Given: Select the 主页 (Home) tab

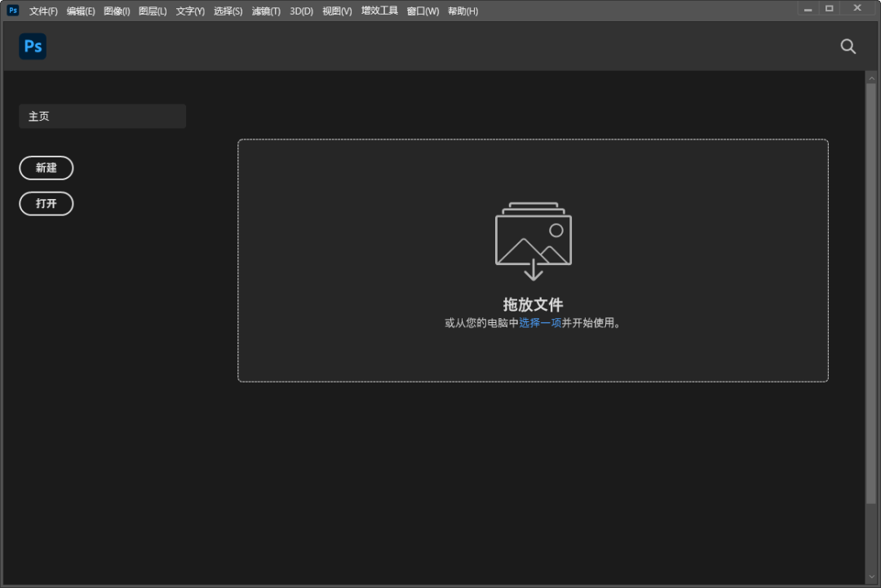Looking at the screenshot, I should pos(102,117).
